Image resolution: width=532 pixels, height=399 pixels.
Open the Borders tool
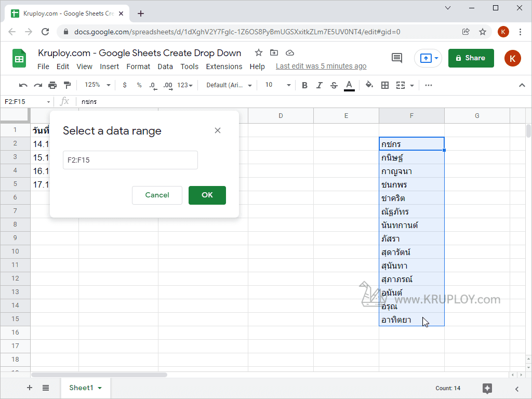click(x=385, y=85)
